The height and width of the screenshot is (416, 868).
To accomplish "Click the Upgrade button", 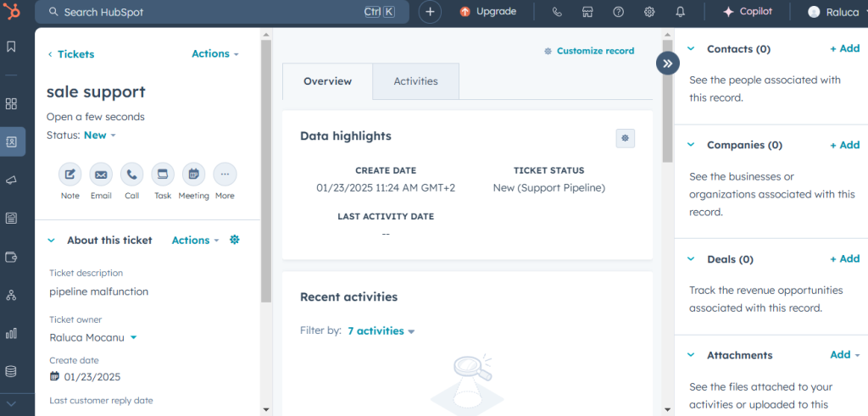I will (x=488, y=12).
